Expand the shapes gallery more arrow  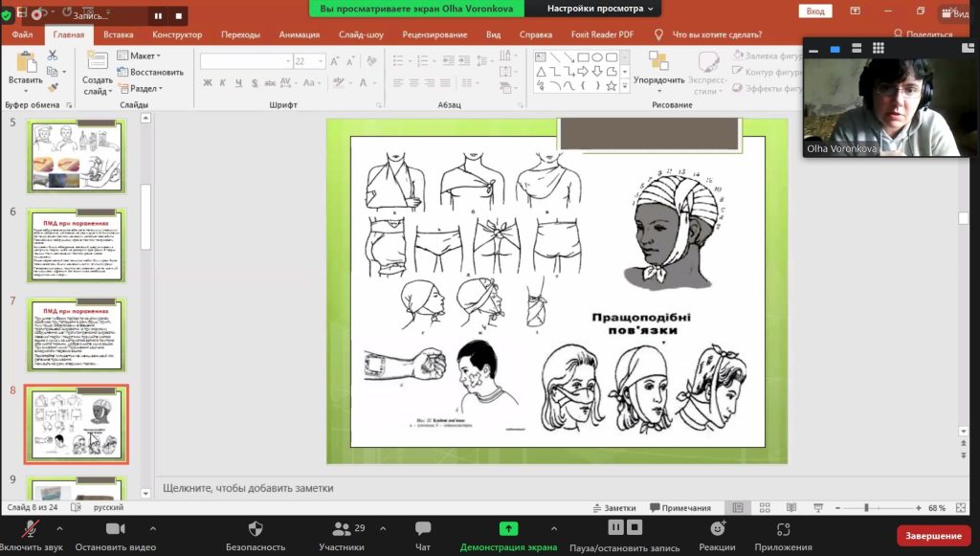click(624, 87)
